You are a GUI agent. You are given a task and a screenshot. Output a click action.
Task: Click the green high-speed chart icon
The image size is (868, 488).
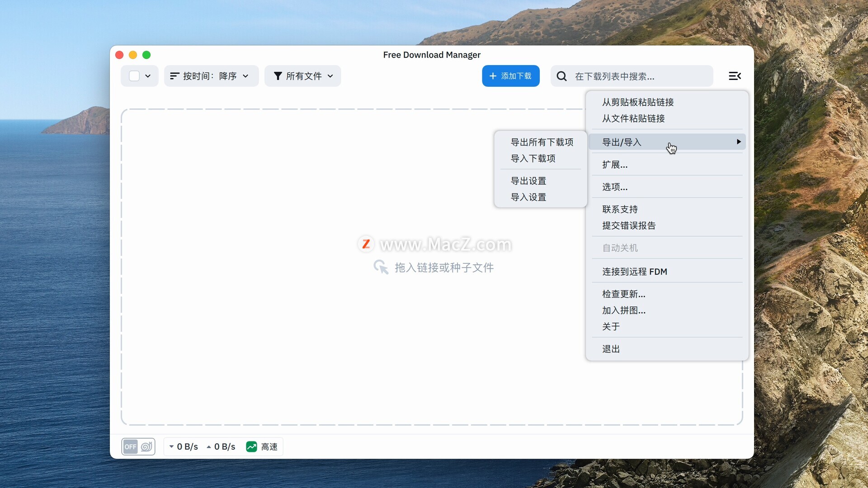[x=251, y=447]
